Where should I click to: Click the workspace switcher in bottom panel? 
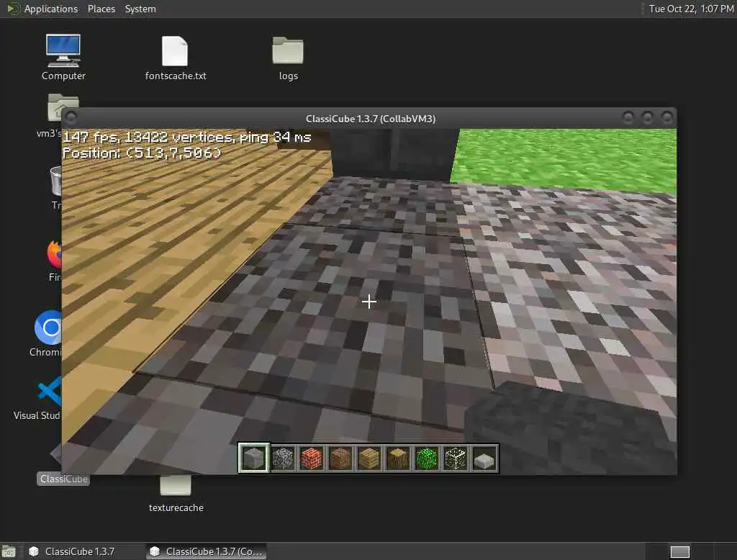coord(679,551)
